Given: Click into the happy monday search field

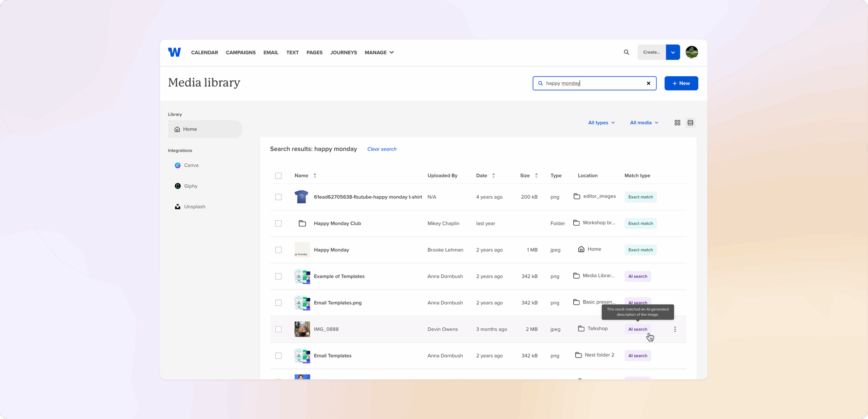Looking at the screenshot, I should pyautogui.click(x=594, y=83).
